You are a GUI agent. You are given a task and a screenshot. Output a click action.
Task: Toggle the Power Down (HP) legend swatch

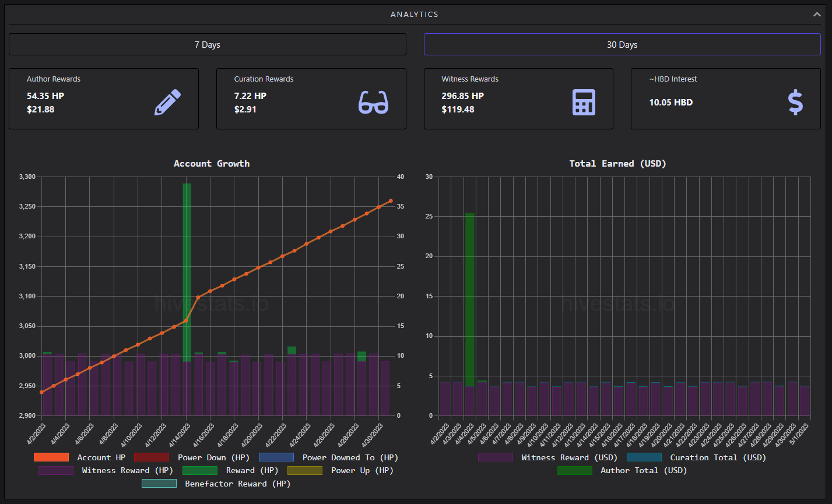tap(152, 457)
